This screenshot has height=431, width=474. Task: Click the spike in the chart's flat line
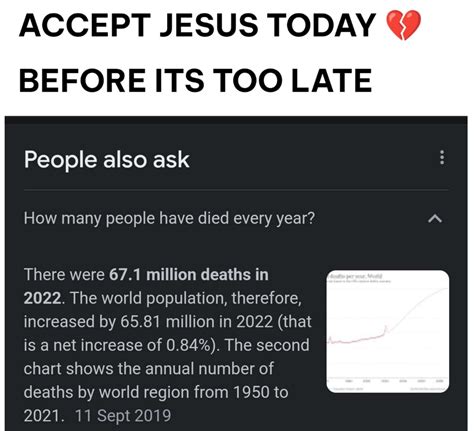click(386, 329)
